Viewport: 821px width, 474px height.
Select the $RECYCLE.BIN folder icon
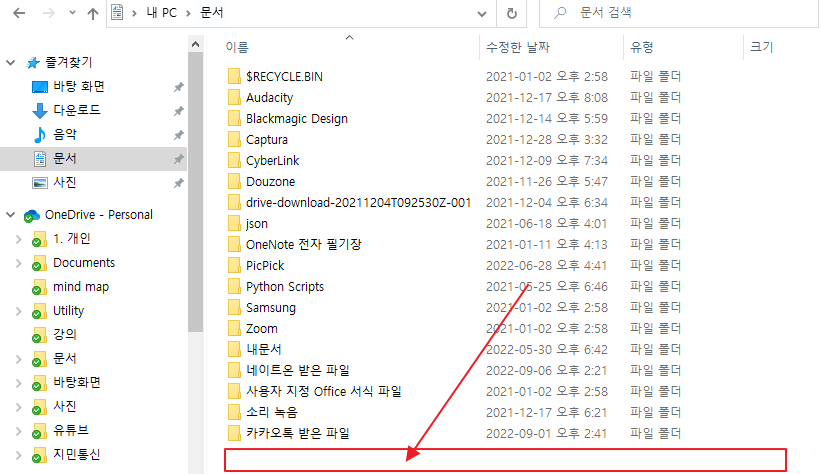234,76
